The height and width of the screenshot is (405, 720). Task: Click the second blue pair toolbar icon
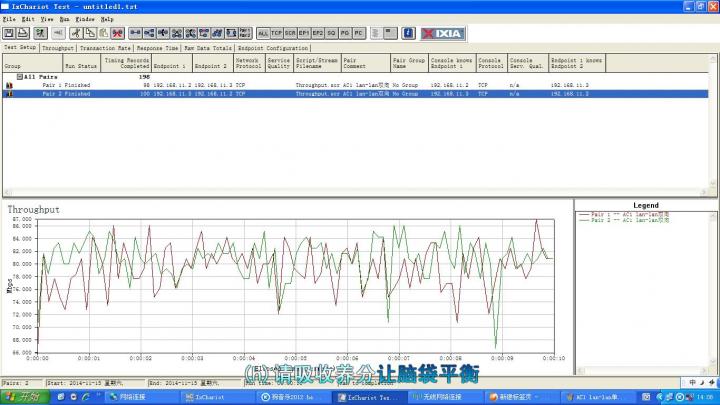pos(149,33)
